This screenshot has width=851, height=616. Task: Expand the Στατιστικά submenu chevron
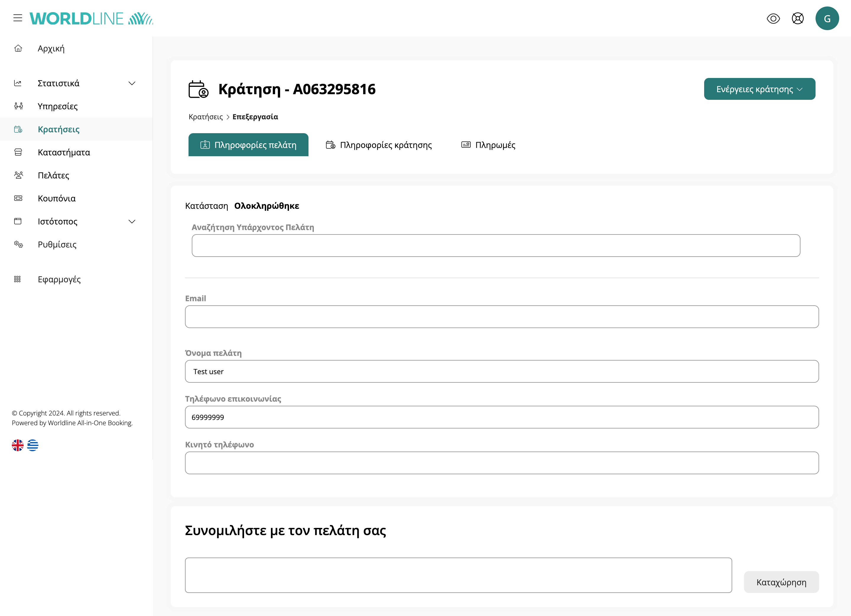pos(132,83)
